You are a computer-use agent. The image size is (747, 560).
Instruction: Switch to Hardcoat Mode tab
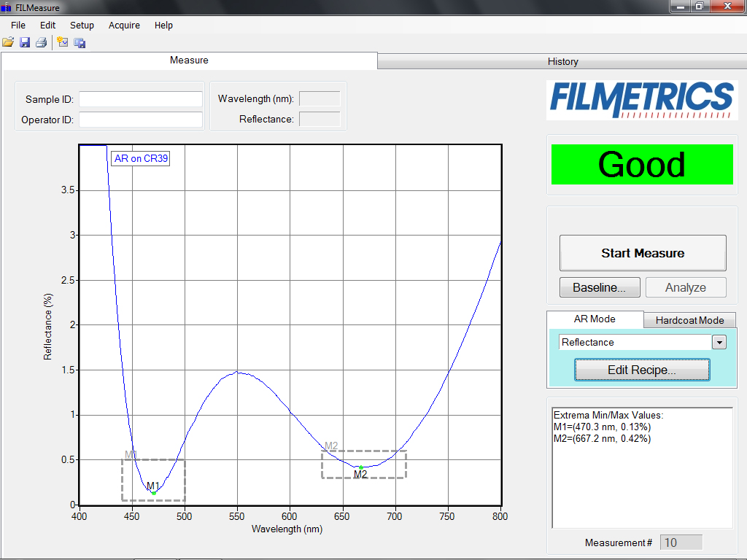[689, 320]
